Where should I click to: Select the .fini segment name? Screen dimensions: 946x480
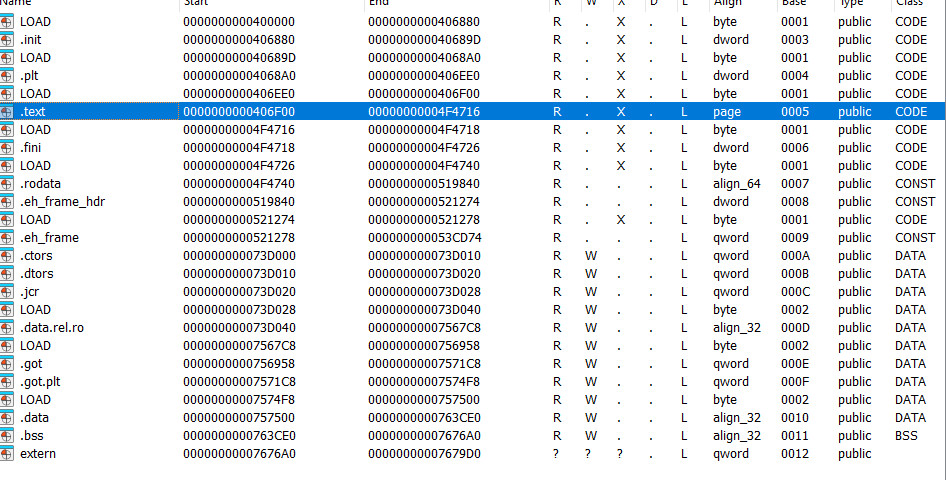coord(33,147)
